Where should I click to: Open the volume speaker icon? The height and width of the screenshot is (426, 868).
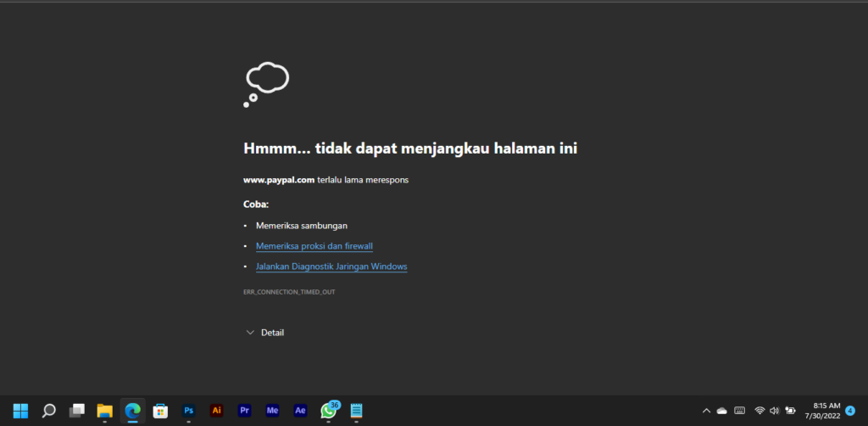(775, 411)
